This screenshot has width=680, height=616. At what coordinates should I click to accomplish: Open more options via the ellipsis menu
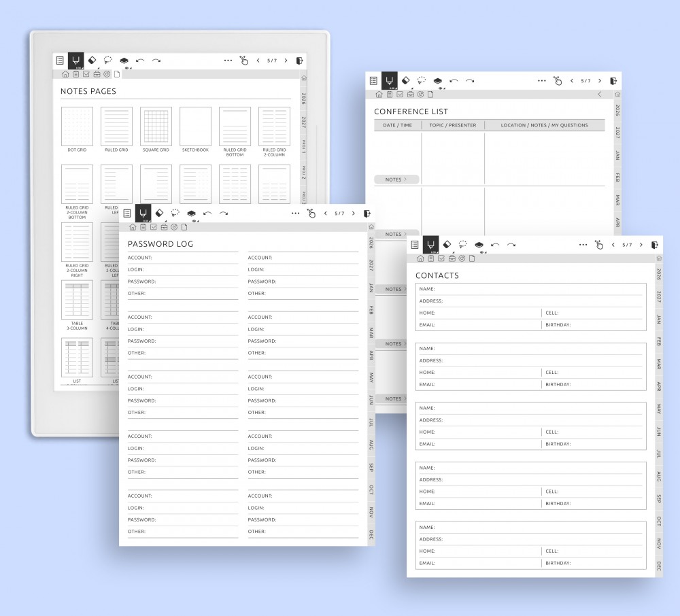tap(295, 213)
